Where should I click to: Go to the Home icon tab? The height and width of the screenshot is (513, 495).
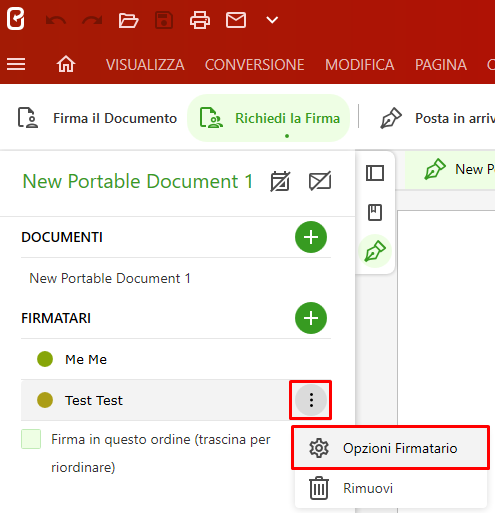pyautogui.click(x=66, y=64)
